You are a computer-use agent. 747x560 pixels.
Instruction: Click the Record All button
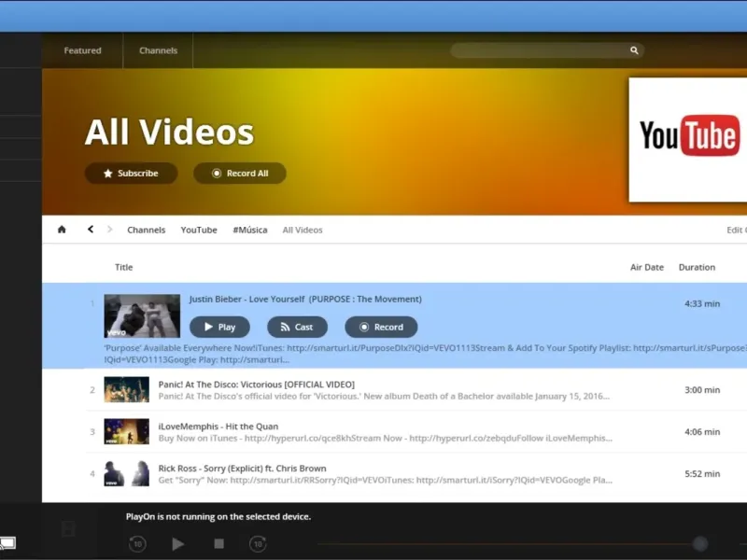pos(240,174)
